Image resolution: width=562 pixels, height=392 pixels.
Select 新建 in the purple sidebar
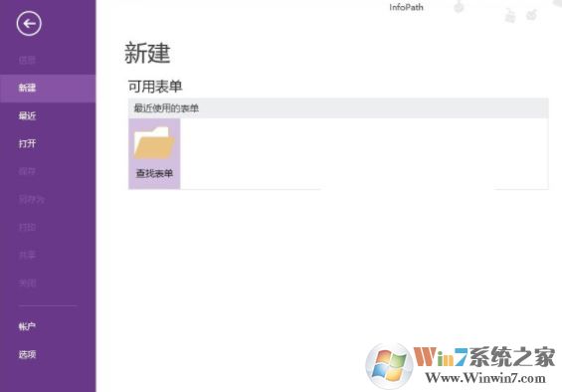[48, 88]
